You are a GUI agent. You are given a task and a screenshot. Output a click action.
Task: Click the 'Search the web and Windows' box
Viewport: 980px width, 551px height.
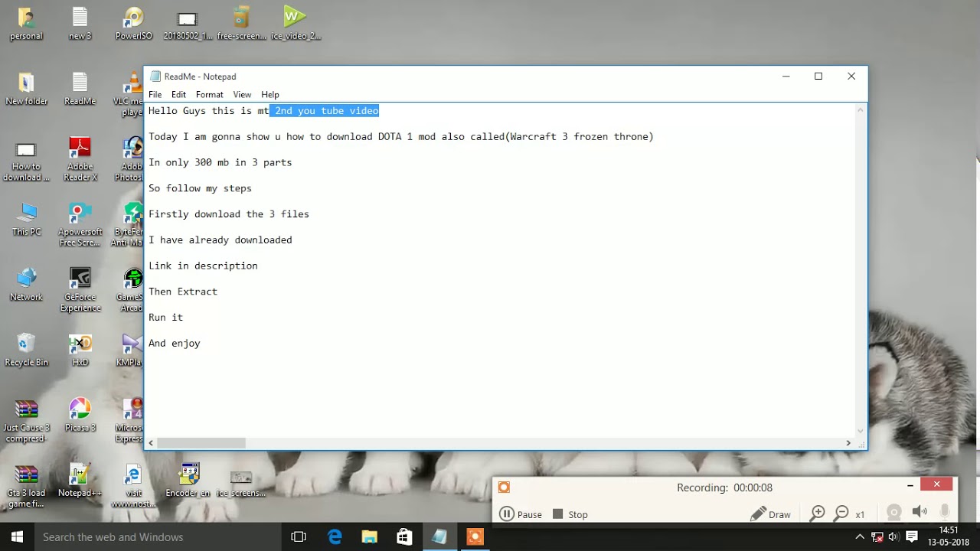point(157,536)
